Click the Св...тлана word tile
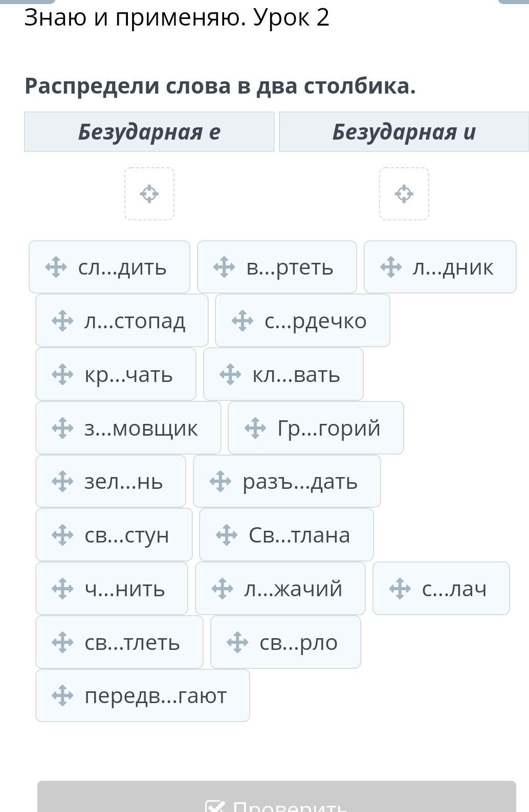Image resolution: width=529 pixels, height=812 pixels. click(x=286, y=535)
